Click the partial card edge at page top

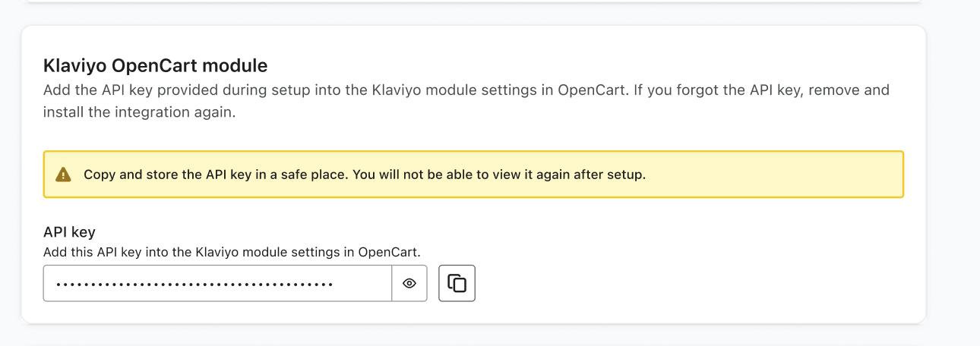pos(456,2)
